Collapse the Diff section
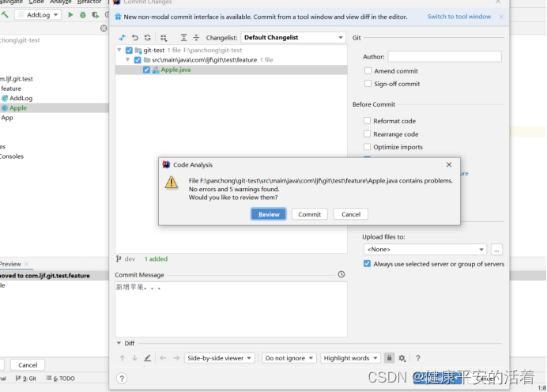Screen dimensions: 547x392 tap(119, 343)
